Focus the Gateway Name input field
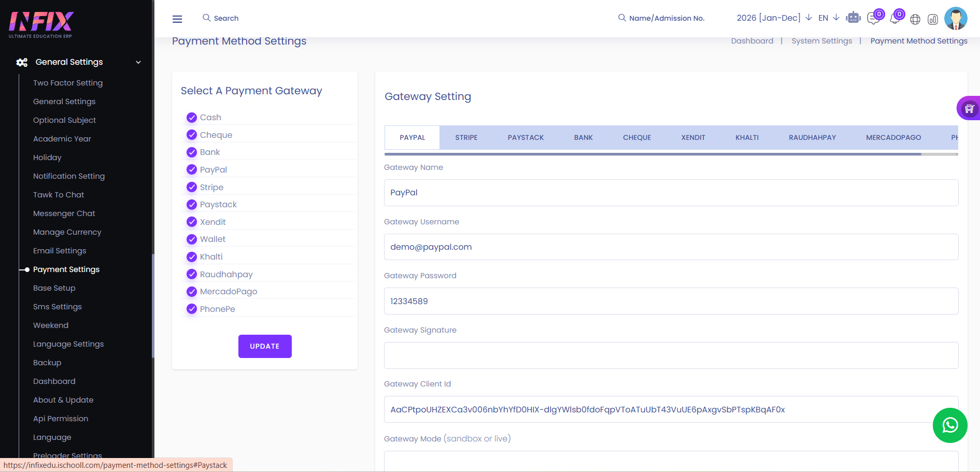Image resolution: width=980 pixels, height=472 pixels. 671,193
